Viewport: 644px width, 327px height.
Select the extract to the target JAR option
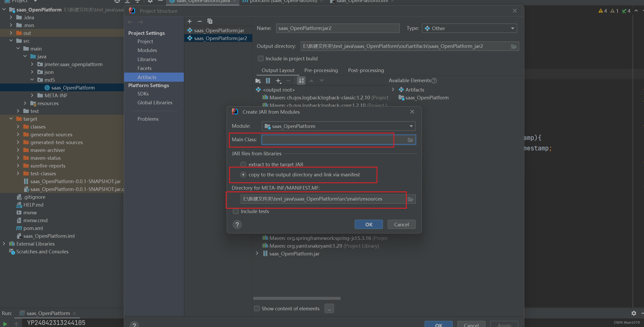tap(243, 164)
